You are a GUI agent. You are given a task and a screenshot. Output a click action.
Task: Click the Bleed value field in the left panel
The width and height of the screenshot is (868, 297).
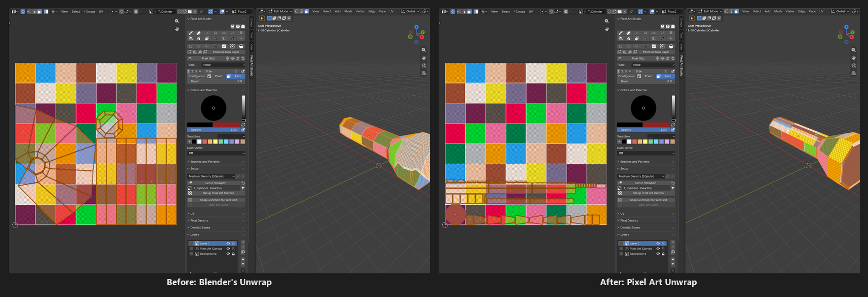click(x=216, y=81)
